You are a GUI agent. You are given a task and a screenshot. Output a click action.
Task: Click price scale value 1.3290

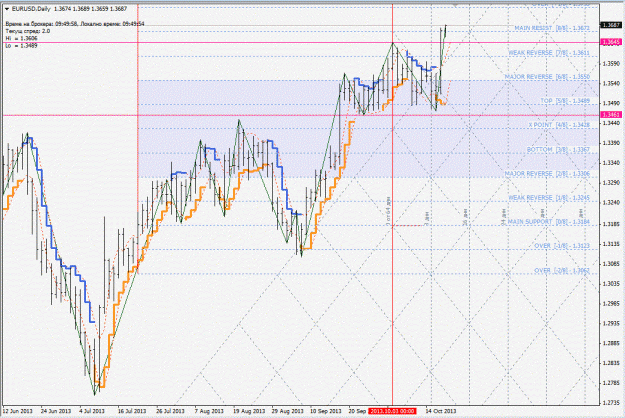tap(612, 183)
